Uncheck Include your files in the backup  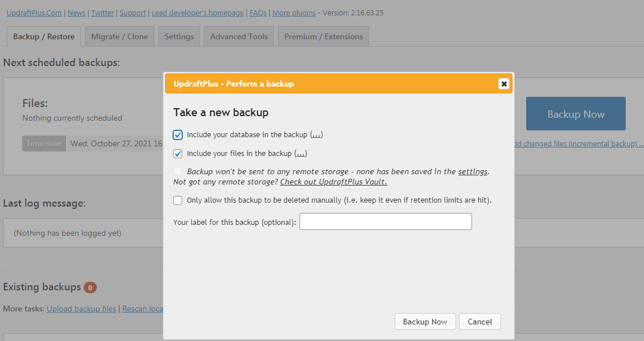(178, 154)
